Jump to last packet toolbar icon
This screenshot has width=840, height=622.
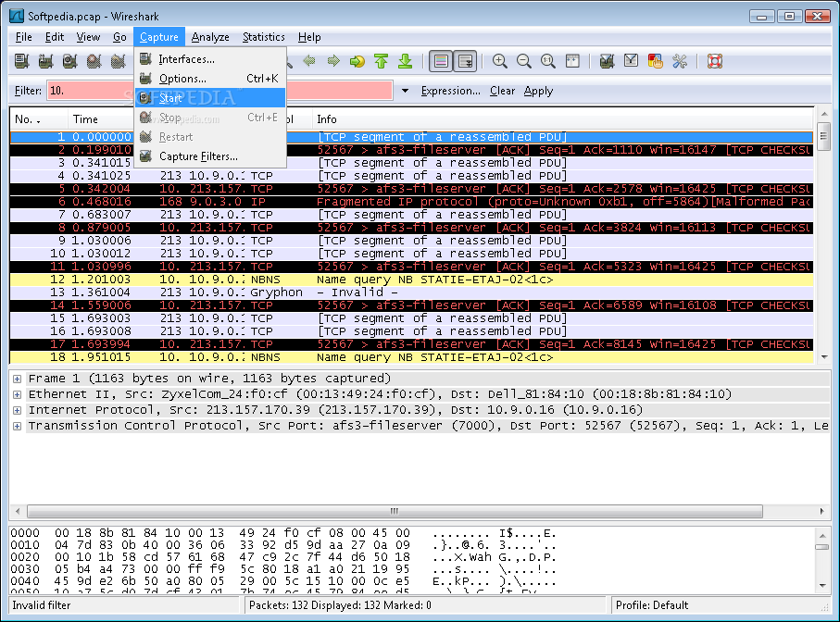(405, 61)
